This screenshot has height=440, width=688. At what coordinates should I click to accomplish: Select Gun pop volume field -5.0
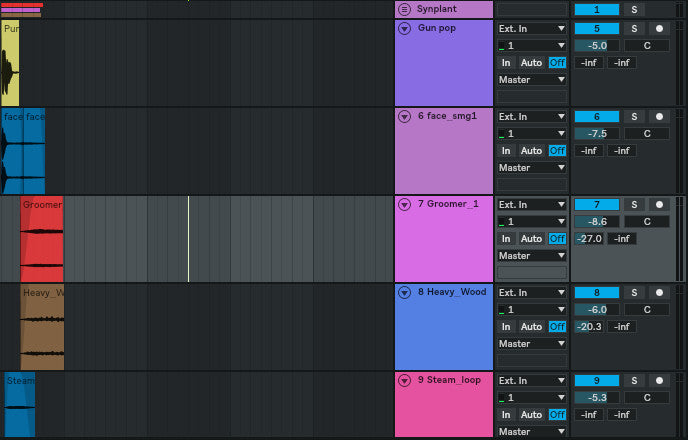coord(597,46)
